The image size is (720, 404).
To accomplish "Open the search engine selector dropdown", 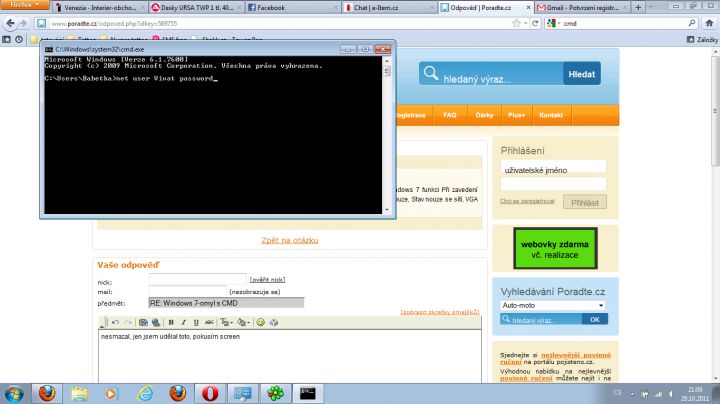I will [553, 23].
